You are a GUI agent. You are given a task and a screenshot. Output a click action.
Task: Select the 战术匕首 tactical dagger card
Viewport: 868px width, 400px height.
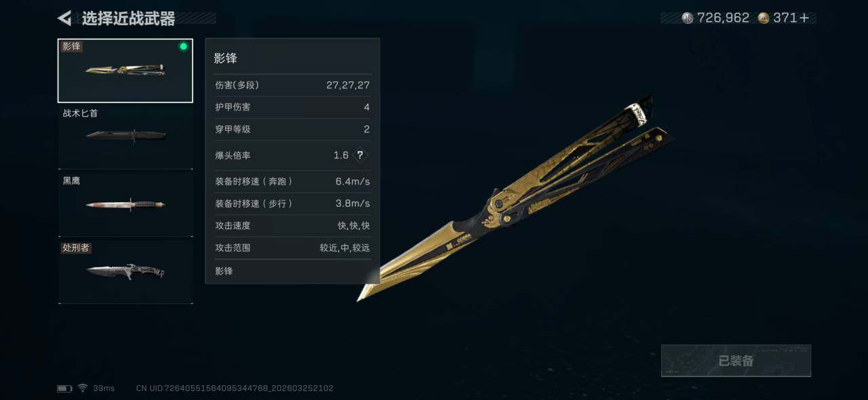coord(125,137)
